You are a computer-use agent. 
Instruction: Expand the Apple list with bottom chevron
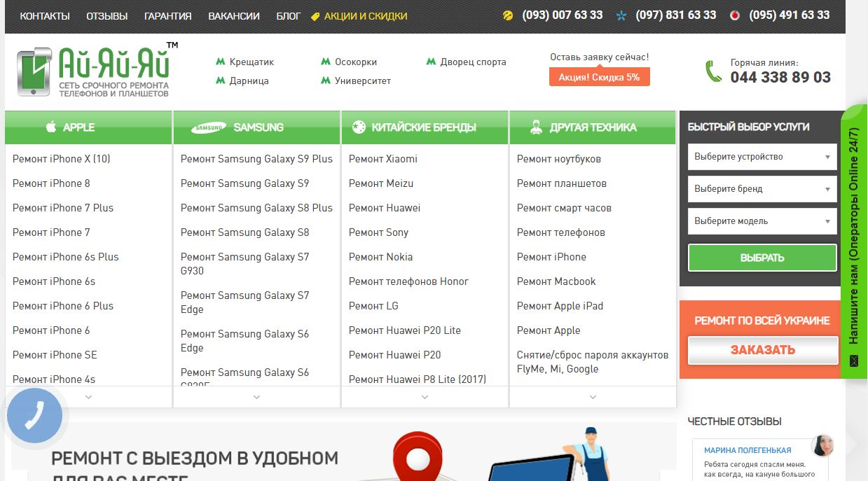(88, 397)
